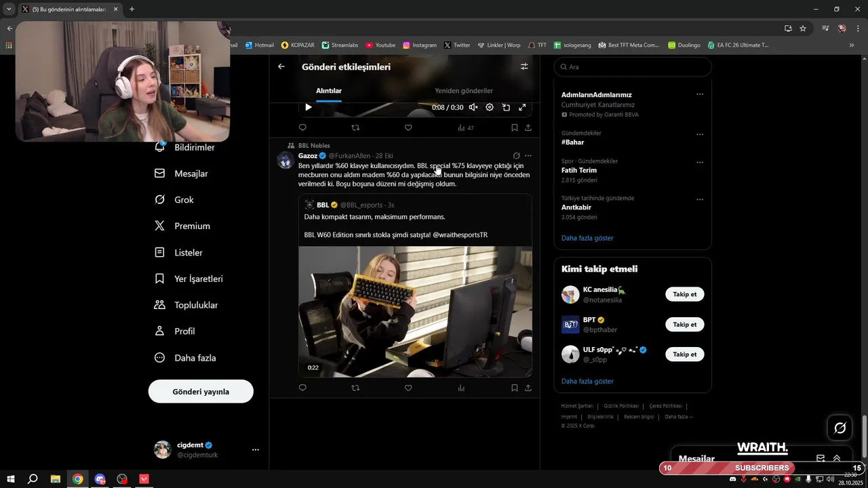Share Gazoz's post

click(528, 388)
